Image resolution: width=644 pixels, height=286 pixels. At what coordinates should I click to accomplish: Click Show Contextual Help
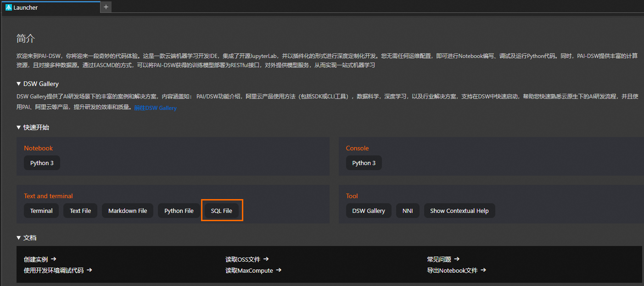[459, 211]
